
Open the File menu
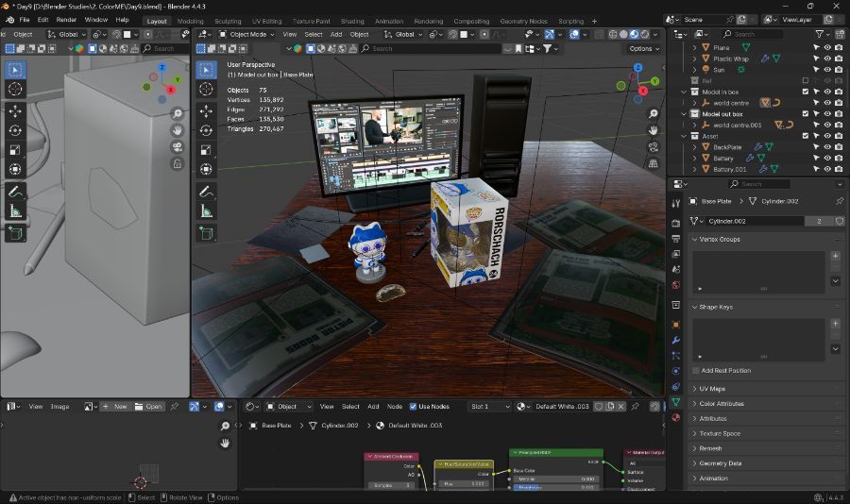click(25, 20)
